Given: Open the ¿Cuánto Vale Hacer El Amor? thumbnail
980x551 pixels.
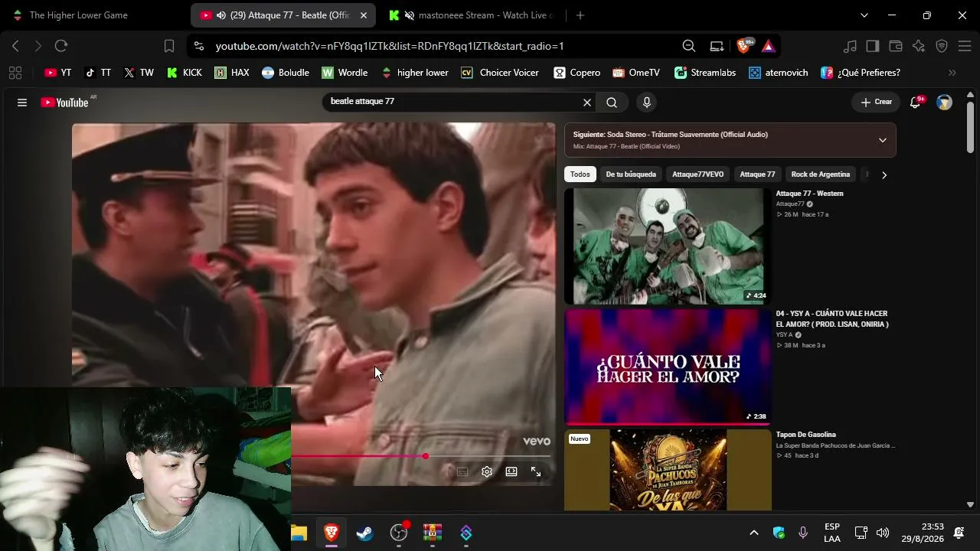Looking at the screenshot, I should (x=668, y=367).
